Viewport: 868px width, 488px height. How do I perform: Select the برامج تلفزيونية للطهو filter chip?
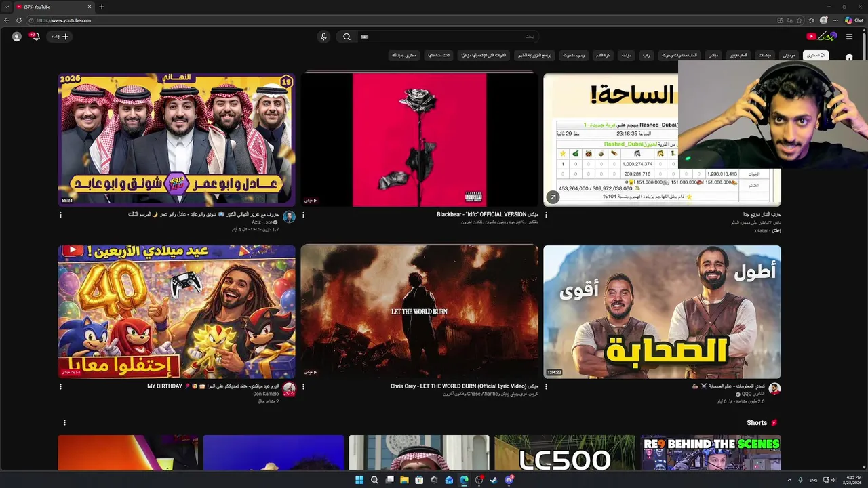[x=535, y=55]
